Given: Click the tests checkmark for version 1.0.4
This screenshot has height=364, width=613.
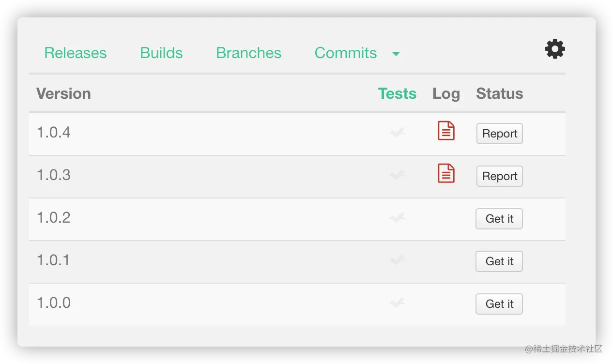Looking at the screenshot, I should [x=397, y=132].
